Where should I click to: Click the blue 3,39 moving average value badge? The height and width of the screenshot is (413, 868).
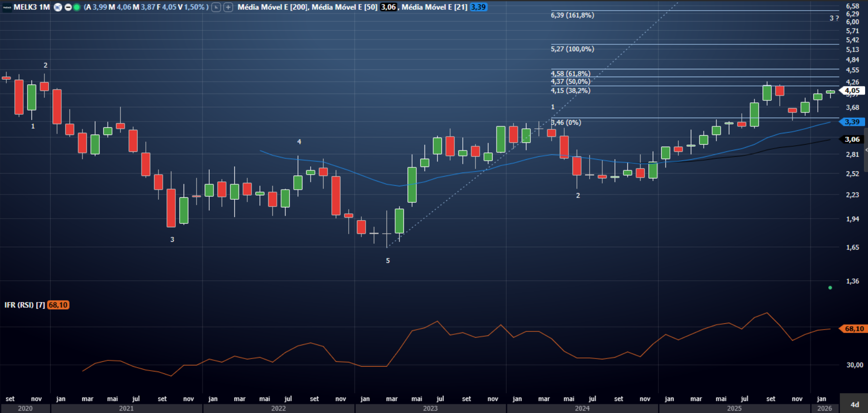(x=478, y=7)
